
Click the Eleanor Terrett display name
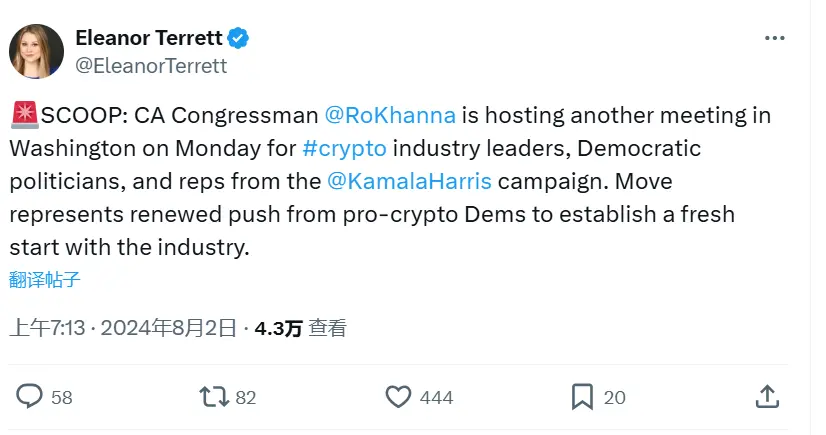[x=148, y=39]
